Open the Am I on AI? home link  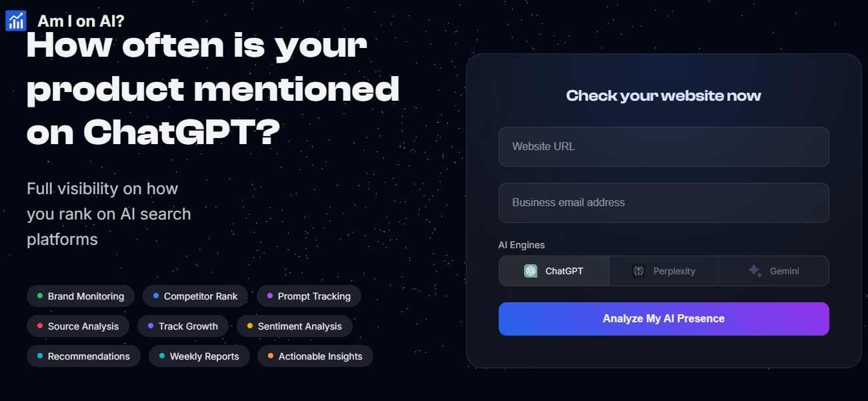click(x=81, y=21)
